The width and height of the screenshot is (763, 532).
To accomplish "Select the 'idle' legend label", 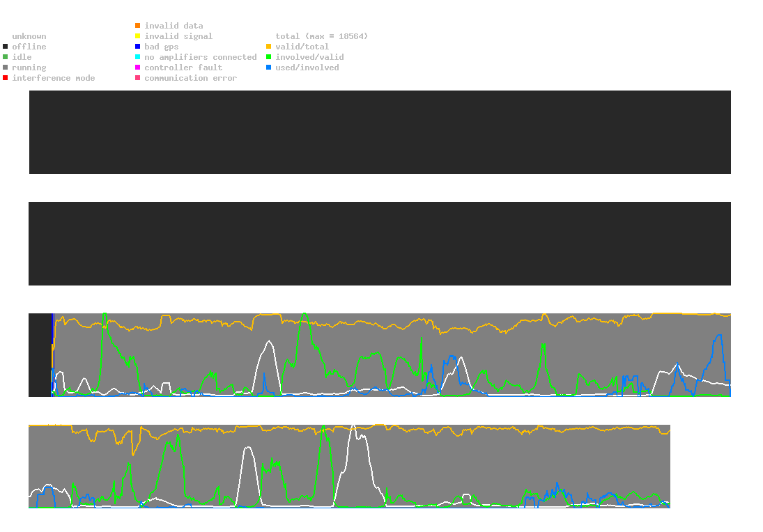I will click(22, 57).
